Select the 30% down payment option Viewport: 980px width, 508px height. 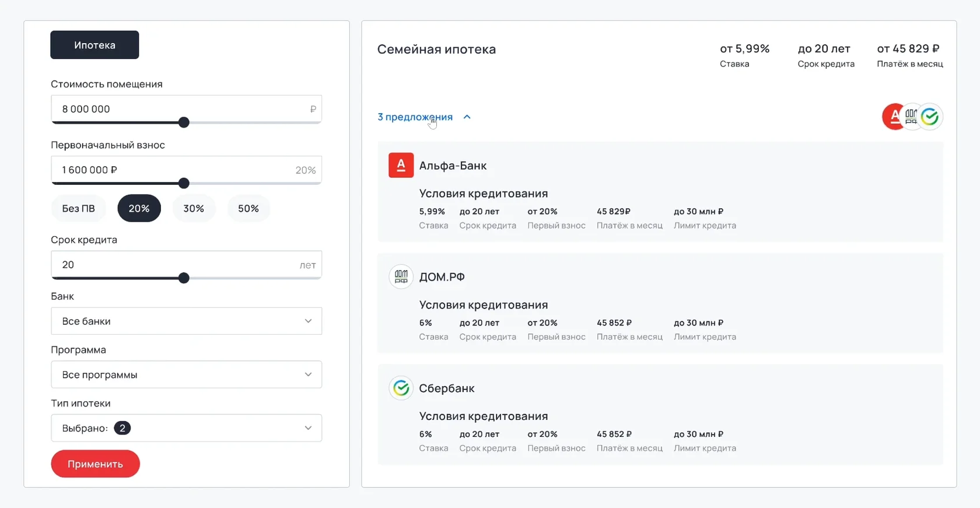coord(194,209)
